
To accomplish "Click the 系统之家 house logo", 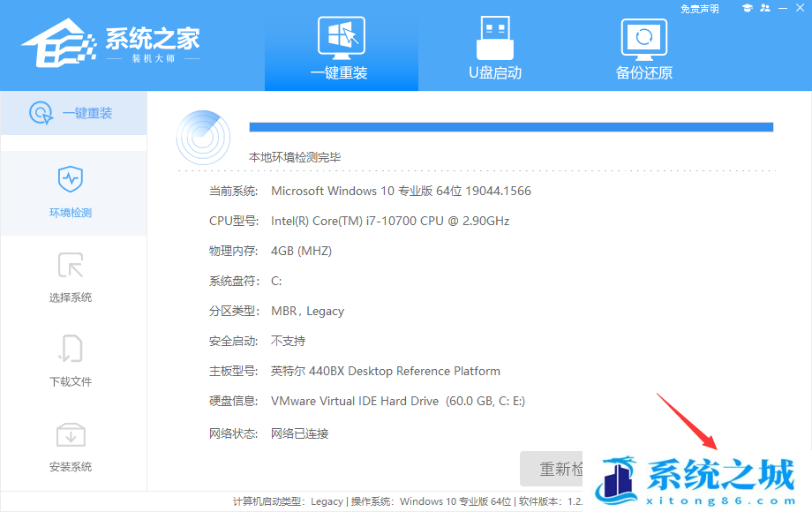I will point(58,43).
